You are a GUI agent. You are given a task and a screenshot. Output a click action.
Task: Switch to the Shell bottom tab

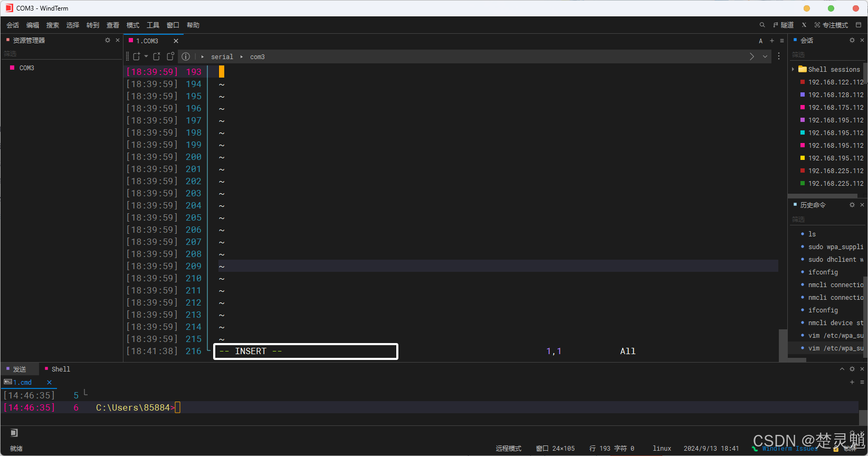58,369
